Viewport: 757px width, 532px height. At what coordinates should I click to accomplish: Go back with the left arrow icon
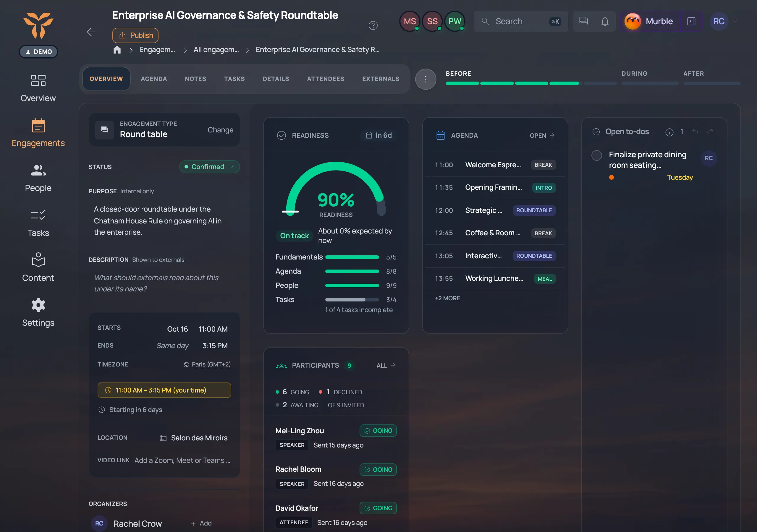coord(91,32)
